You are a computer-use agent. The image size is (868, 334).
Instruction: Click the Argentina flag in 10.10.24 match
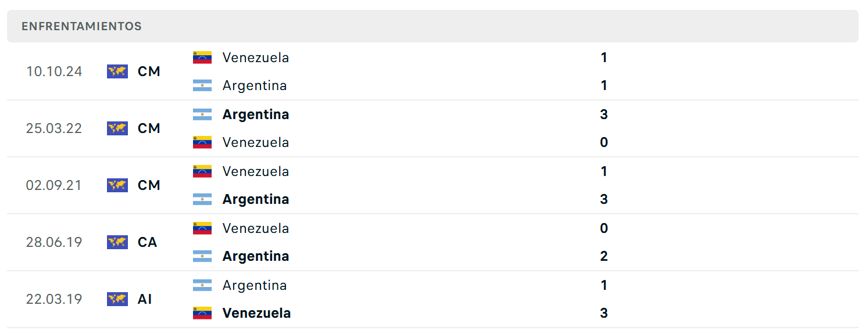coord(202,85)
